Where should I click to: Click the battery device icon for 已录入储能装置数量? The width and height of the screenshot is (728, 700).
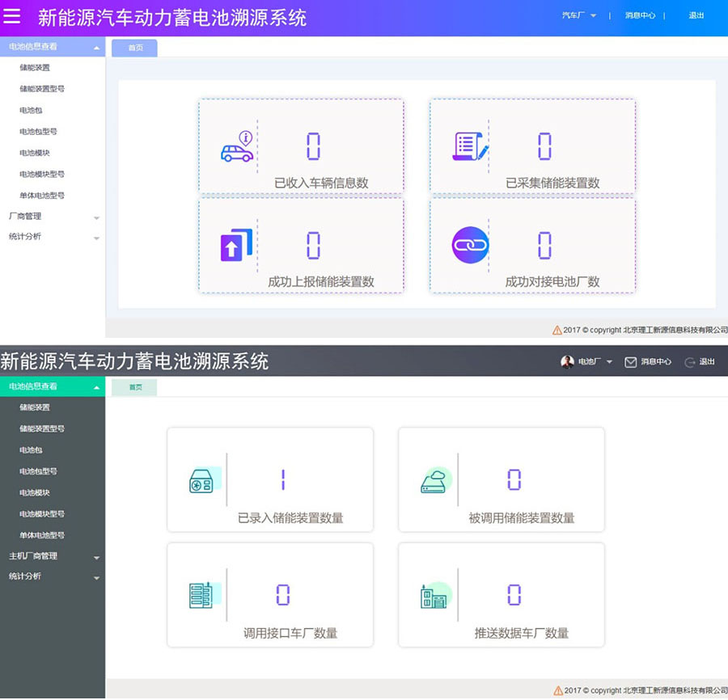coord(205,479)
